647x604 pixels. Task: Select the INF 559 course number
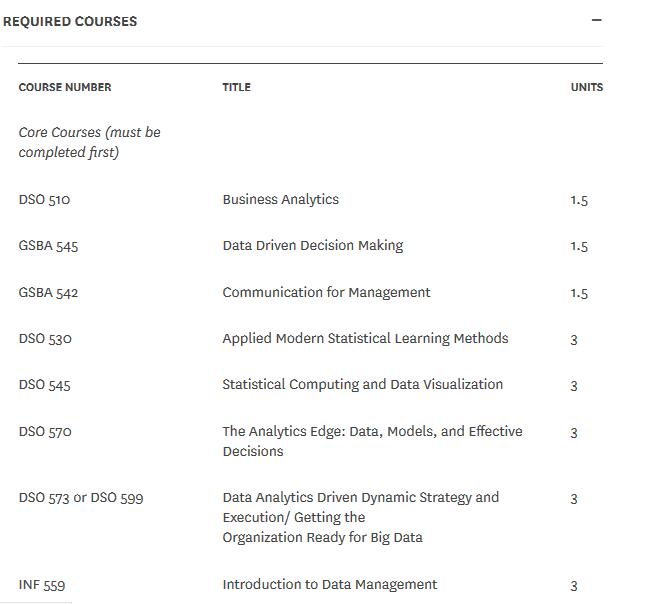click(42, 585)
